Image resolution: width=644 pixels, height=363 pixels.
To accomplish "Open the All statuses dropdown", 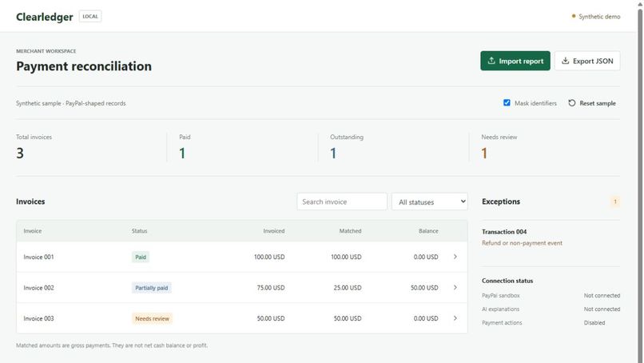I will click(x=430, y=201).
